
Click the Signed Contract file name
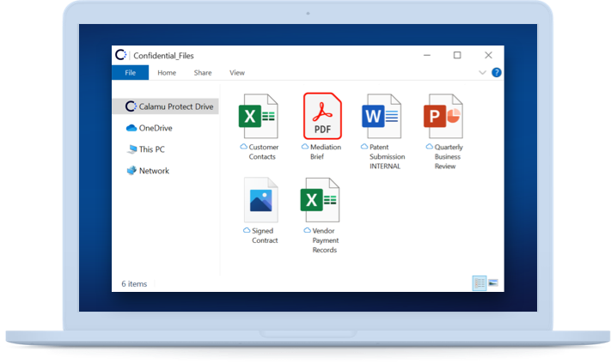[x=265, y=235]
